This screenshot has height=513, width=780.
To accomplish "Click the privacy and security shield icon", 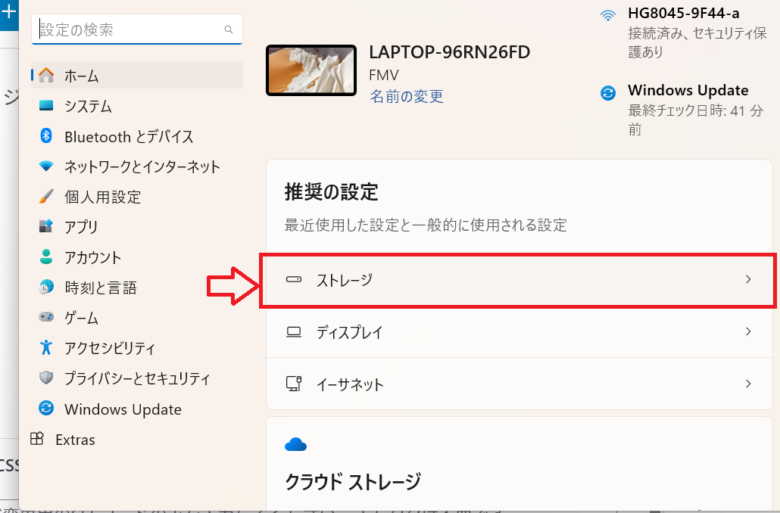I will click(46, 378).
